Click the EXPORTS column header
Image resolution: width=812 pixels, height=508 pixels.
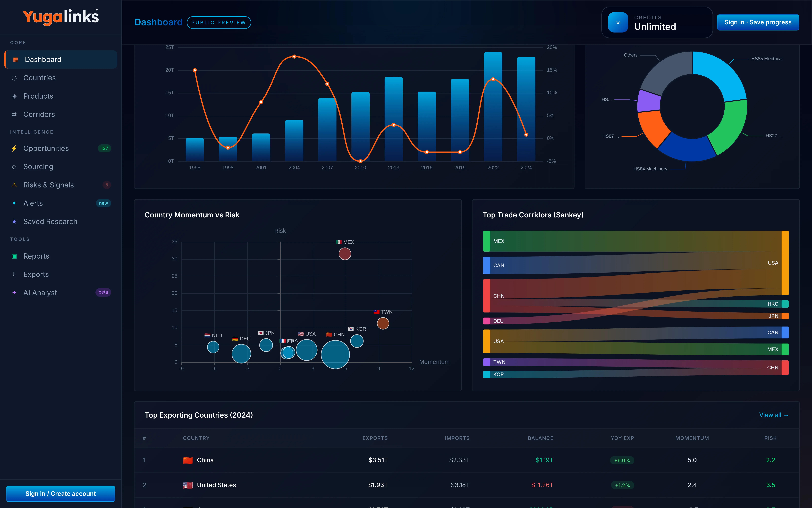click(375, 438)
